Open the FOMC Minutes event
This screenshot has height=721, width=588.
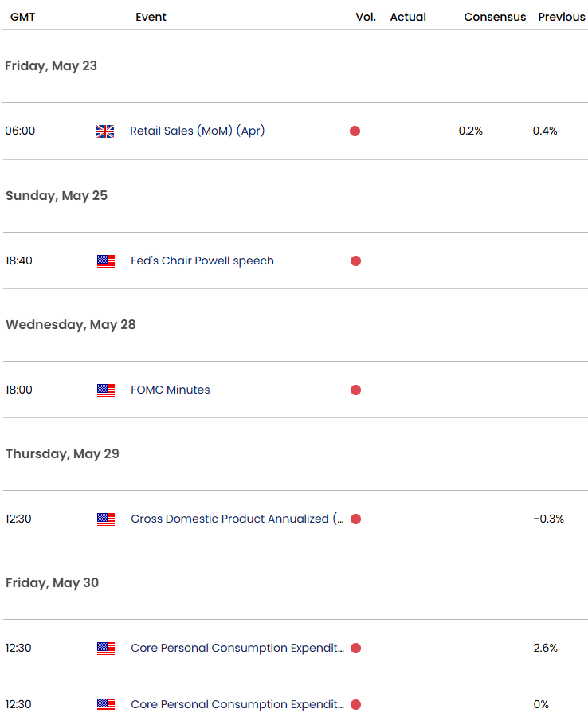(170, 390)
